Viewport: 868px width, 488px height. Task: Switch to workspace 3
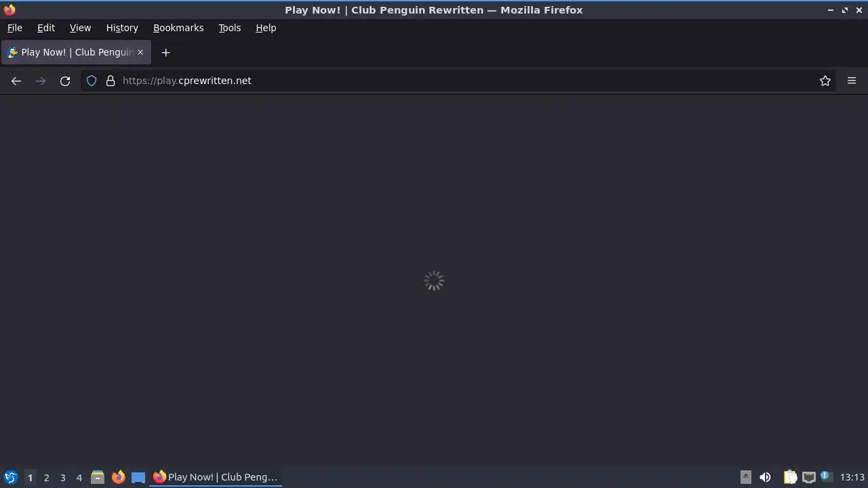(62, 477)
